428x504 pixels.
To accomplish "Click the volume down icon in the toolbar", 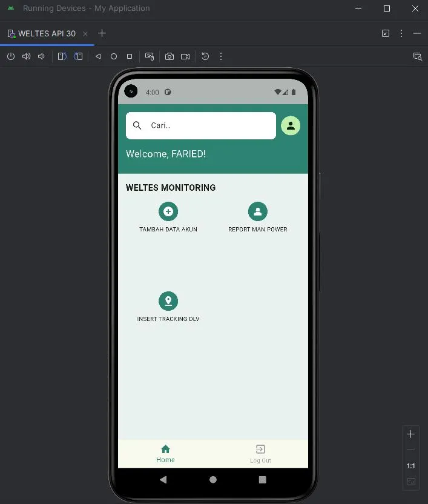I will click(x=41, y=56).
